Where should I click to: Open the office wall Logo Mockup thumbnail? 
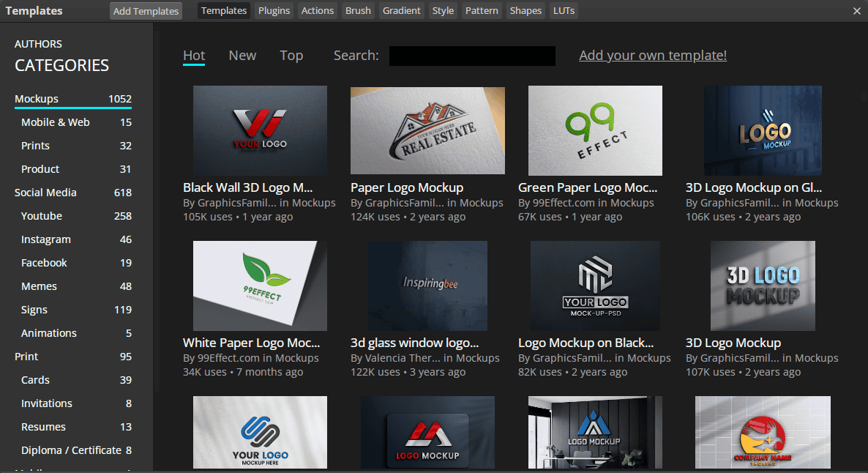[x=595, y=432]
